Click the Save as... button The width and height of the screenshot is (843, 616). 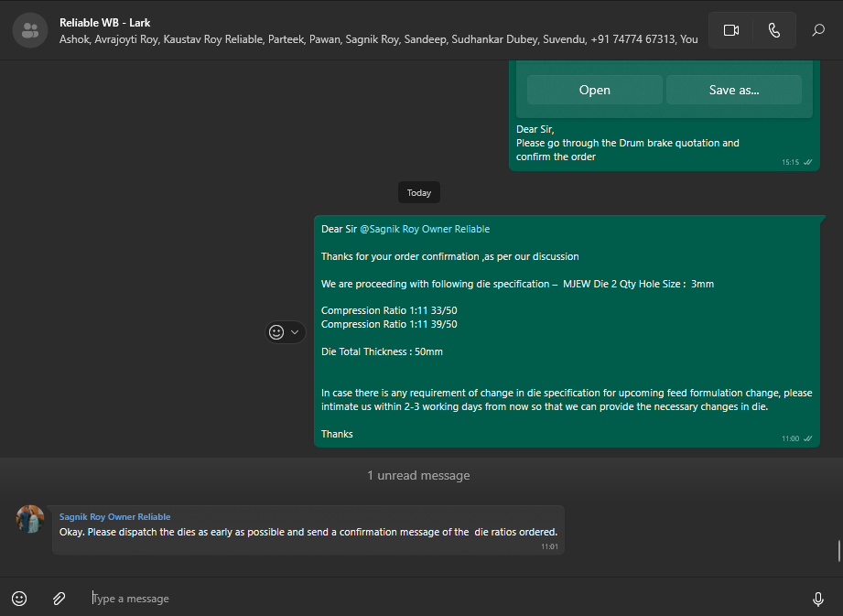[x=733, y=90]
